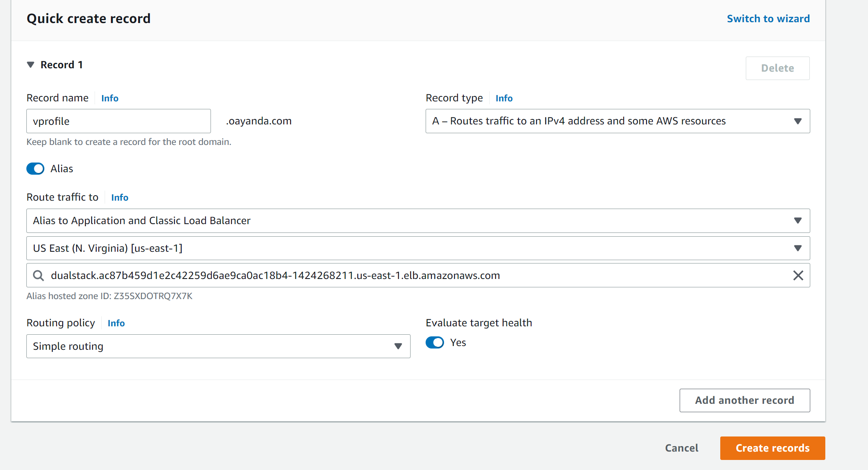Screen dimensions: 868x470
Task: Collapse the Record 1 section triangle
Action: [31, 65]
